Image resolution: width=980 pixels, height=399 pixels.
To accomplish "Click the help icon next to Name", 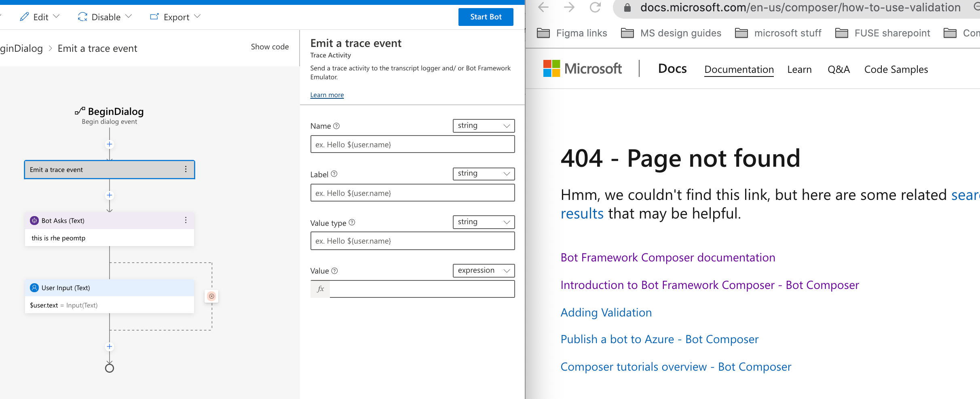I will [x=336, y=126].
